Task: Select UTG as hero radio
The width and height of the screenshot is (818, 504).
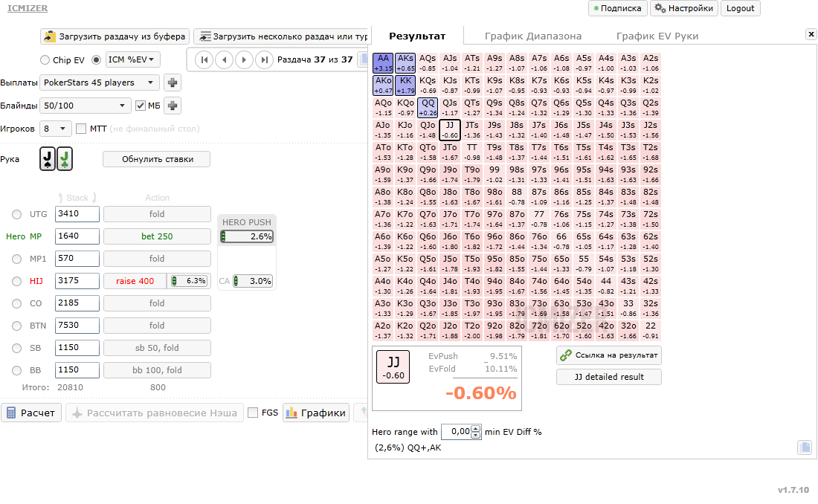Action: (x=16, y=214)
